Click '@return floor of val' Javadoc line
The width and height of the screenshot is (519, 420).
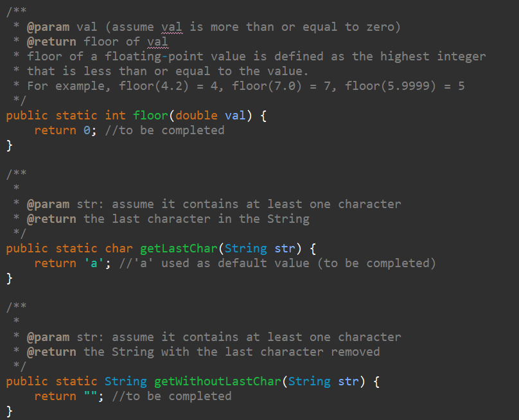tap(98, 42)
